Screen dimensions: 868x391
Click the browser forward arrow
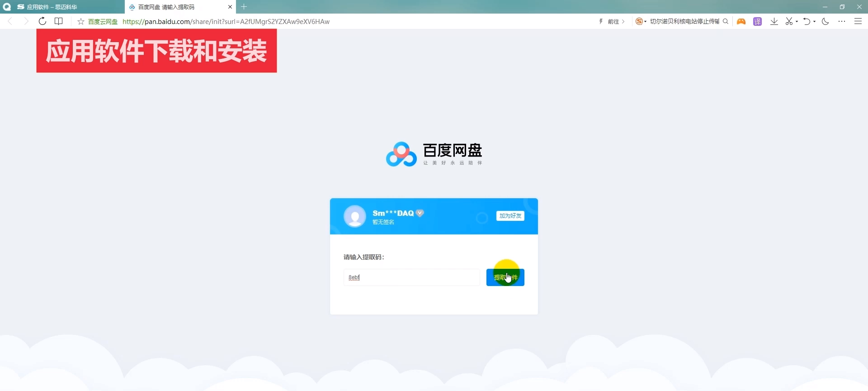26,21
